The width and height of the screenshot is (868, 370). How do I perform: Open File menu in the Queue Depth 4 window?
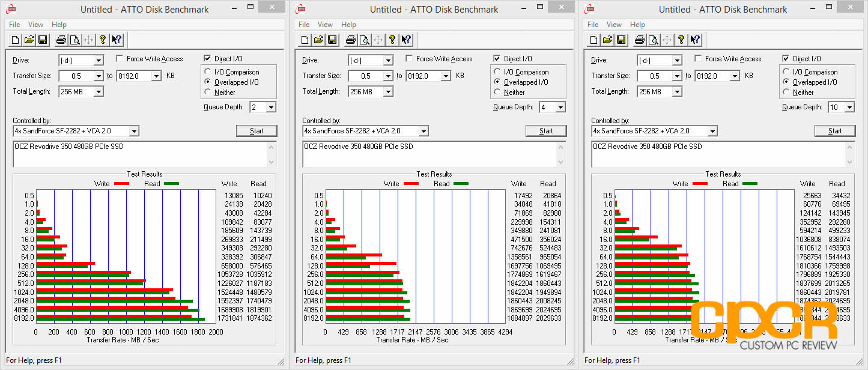coord(304,25)
